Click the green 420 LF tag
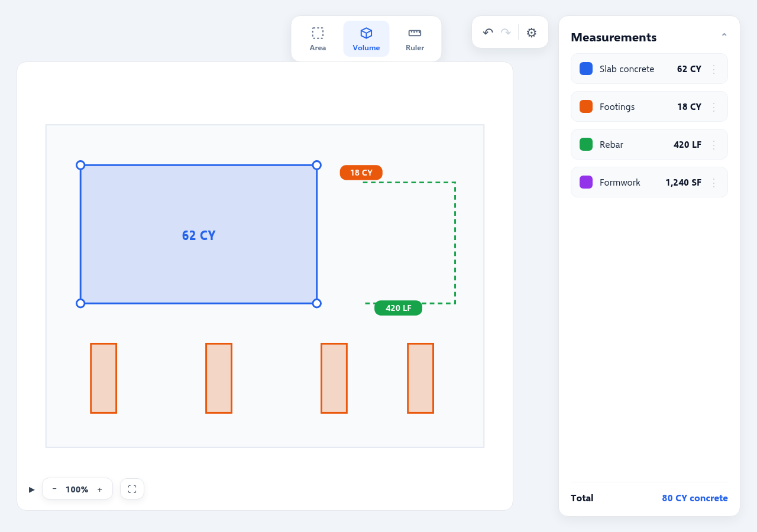The height and width of the screenshot is (532, 757). pos(398,308)
